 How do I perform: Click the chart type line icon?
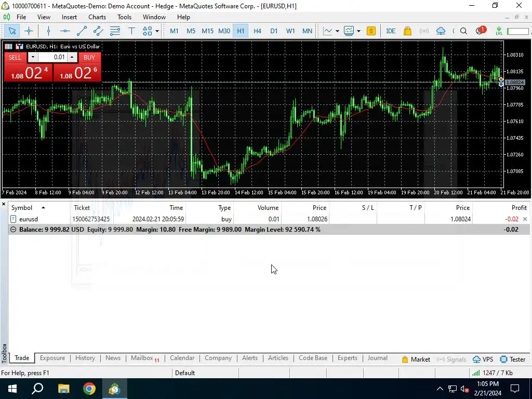pos(328,31)
